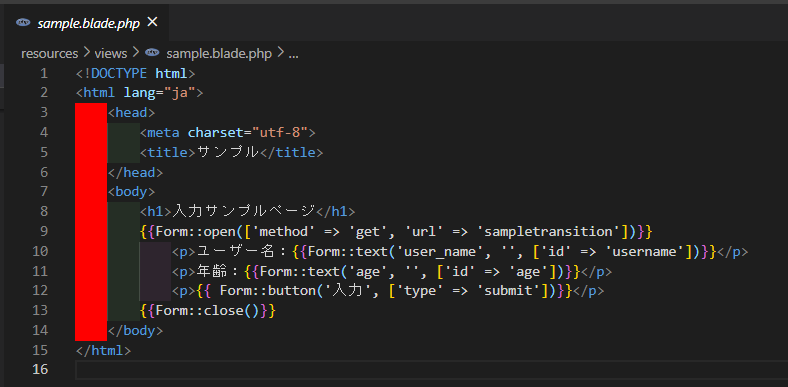Image resolution: width=788 pixels, height=387 pixels.
Task: Click the file icon on the tab
Action: [23, 23]
